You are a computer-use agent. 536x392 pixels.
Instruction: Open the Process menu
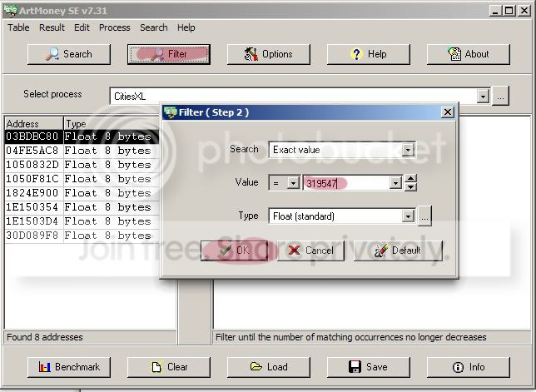point(115,27)
